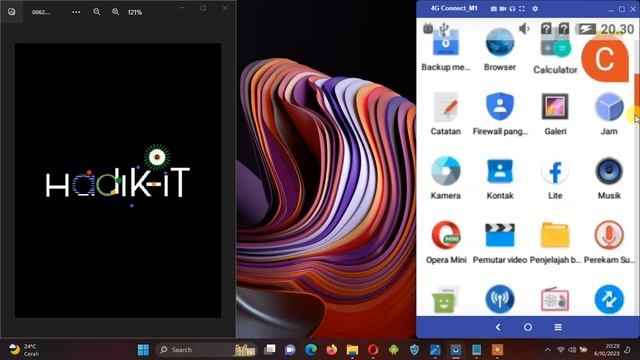Open the Galeri app
The image size is (640, 360).
(x=555, y=114)
